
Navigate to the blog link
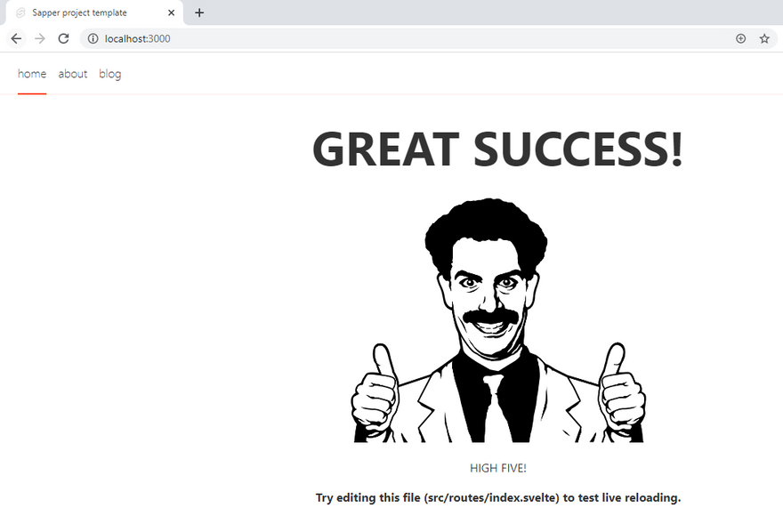pyautogui.click(x=110, y=74)
